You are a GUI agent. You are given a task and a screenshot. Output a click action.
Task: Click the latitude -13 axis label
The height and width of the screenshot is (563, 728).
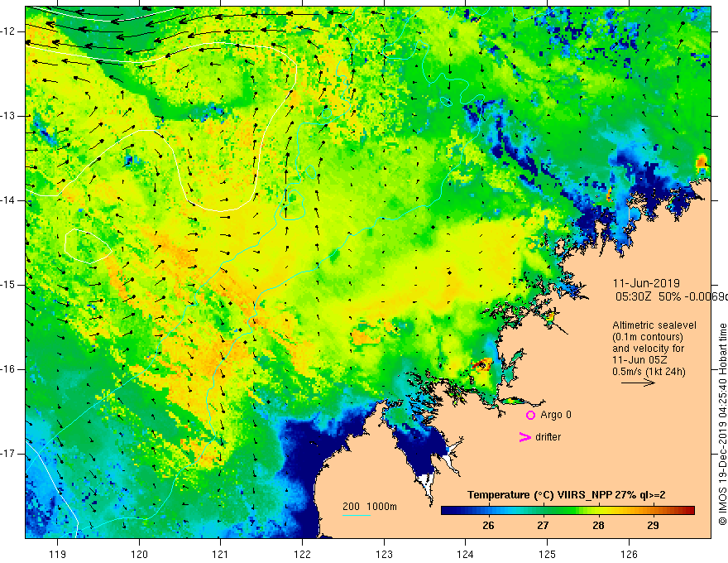click(8, 116)
